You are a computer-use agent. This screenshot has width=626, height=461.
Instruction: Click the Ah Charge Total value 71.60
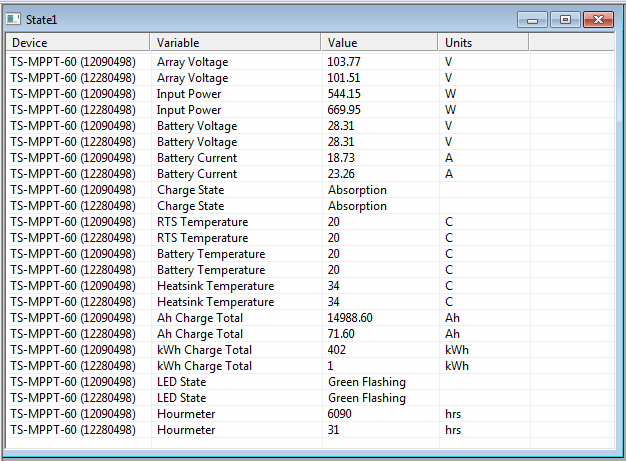pos(341,334)
